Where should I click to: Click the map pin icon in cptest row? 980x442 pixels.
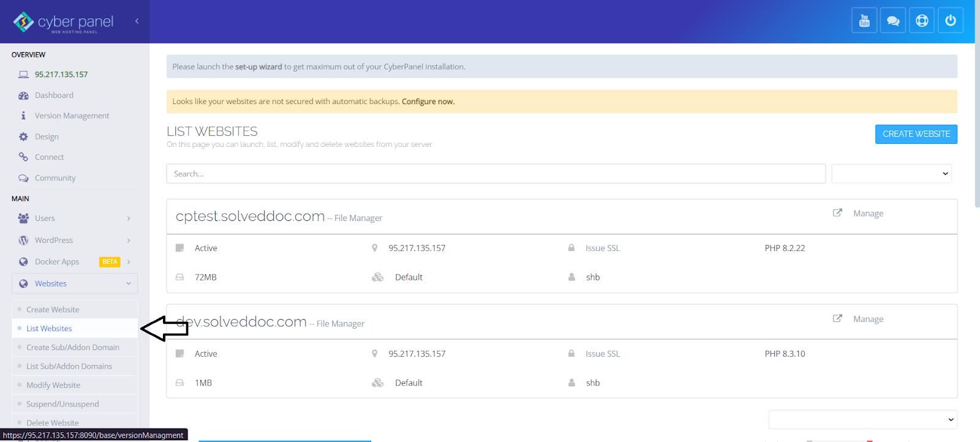[374, 248]
